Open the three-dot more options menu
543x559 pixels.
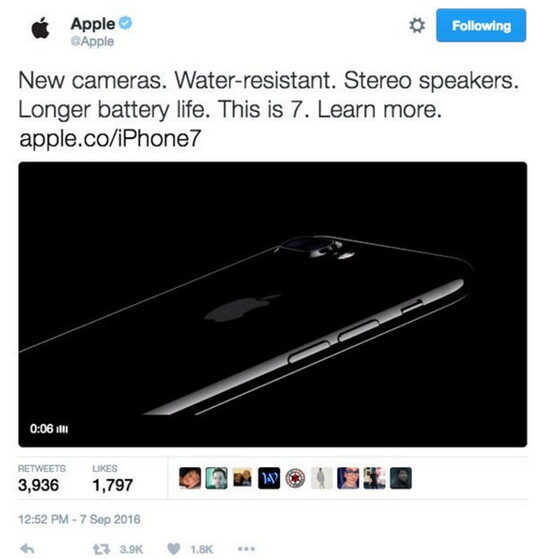pos(246,549)
